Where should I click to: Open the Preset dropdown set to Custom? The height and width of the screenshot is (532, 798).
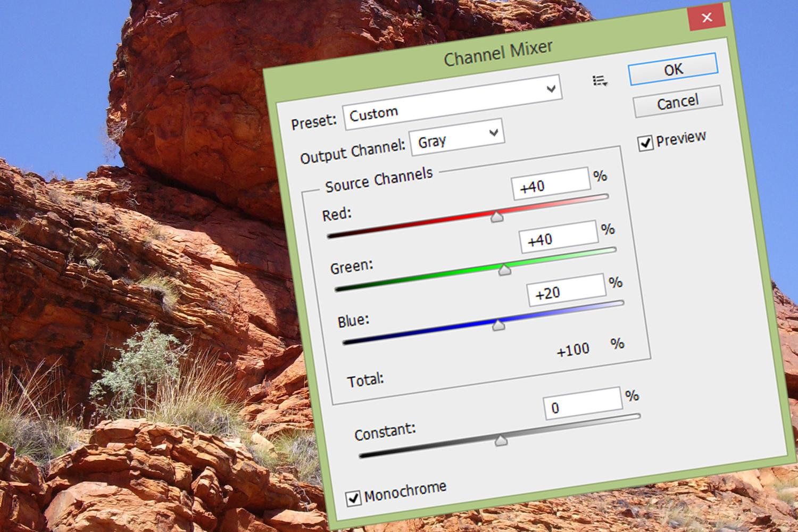pyautogui.click(x=452, y=102)
